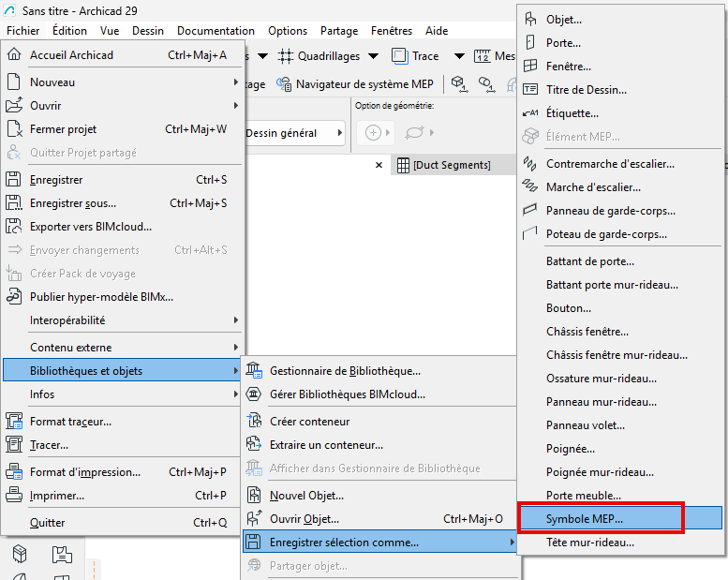Click the Format d'impression icon

coord(14,472)
